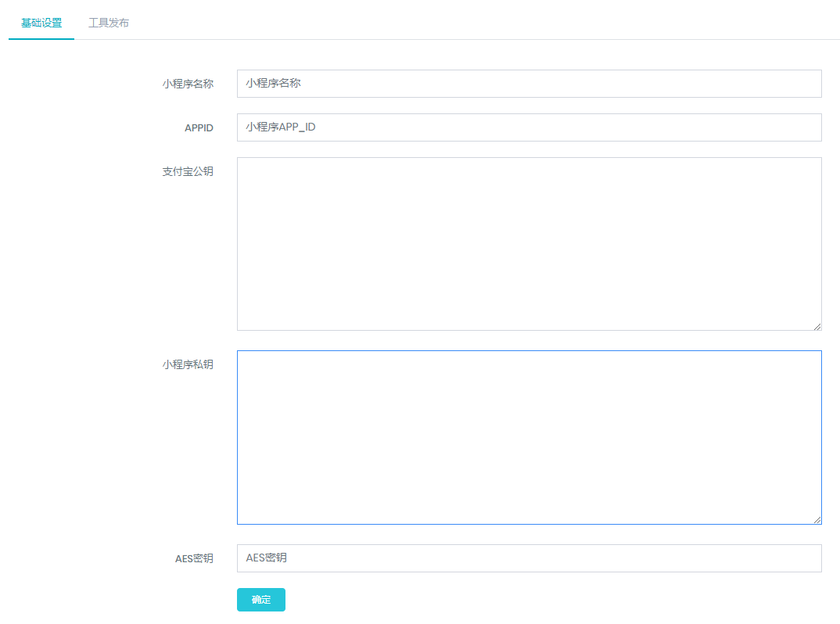This screenshot has width=840, height=624.
Task: Click inside the 小程序私钥 text area
Action: [x=529, y=437]
